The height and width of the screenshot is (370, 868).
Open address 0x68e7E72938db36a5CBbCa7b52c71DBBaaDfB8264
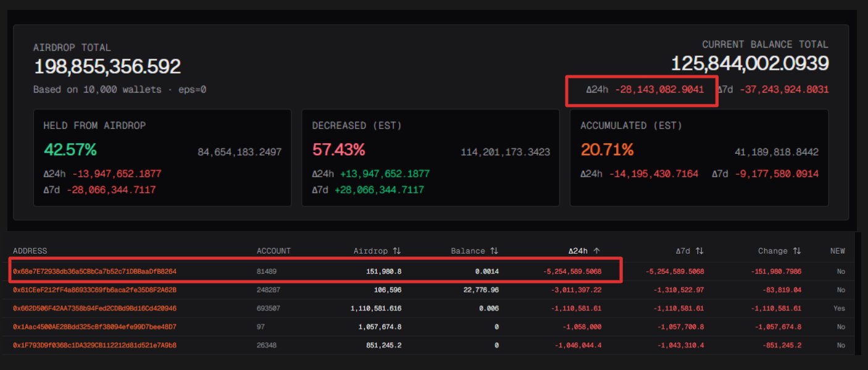(94, 271)
